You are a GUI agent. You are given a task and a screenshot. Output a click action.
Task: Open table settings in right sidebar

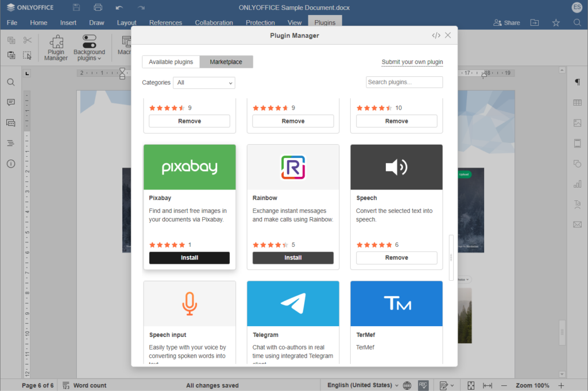577,102
